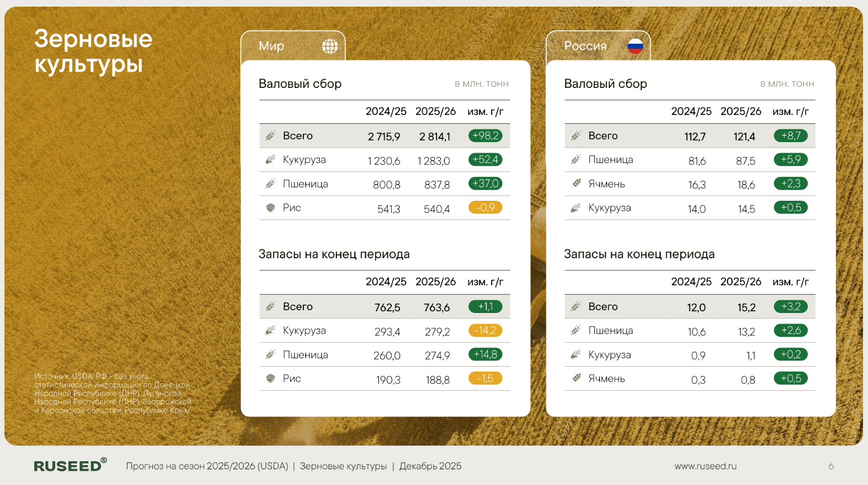Click the orange -14,2 change badge
The image size is (868, 485).
point(485,331)
